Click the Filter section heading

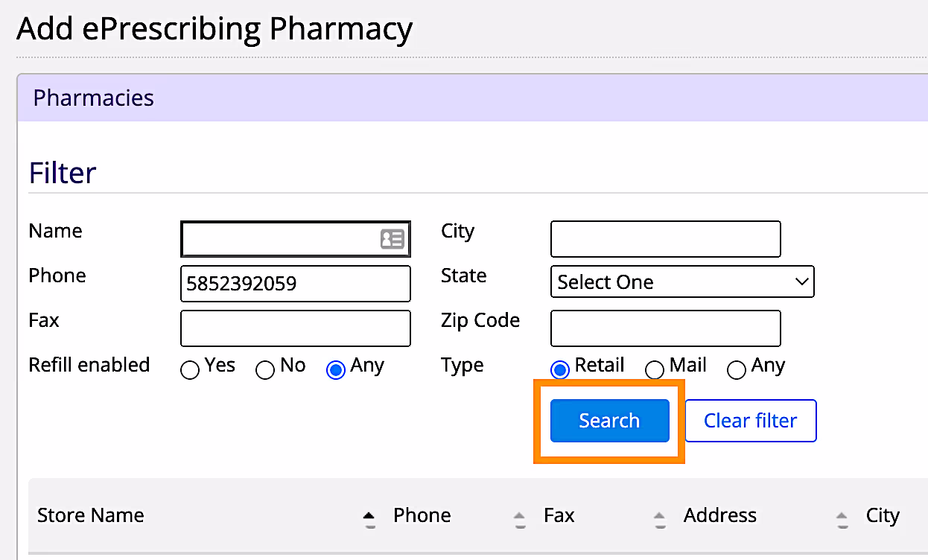click(63, 173)
